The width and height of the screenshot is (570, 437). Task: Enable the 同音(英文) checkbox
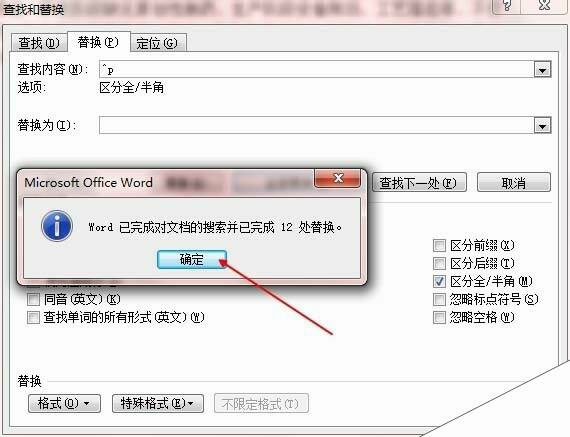(33, 300)
